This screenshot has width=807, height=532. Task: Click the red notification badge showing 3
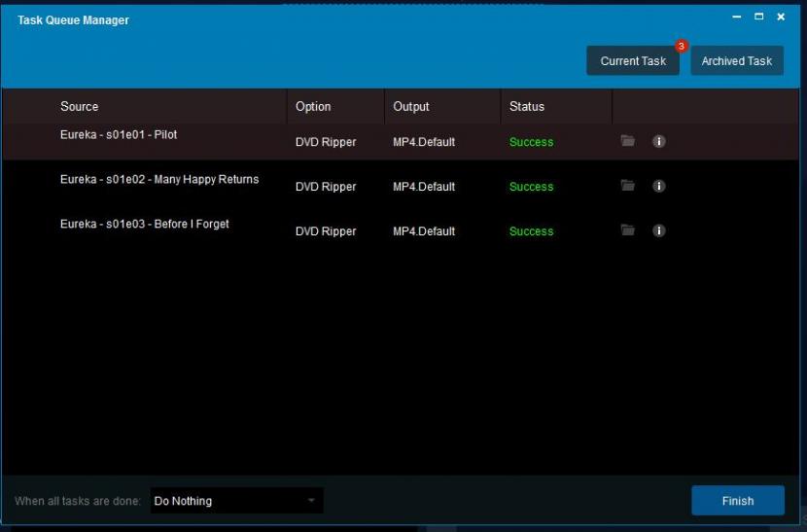pyautogui.click(x=681, y=46)
